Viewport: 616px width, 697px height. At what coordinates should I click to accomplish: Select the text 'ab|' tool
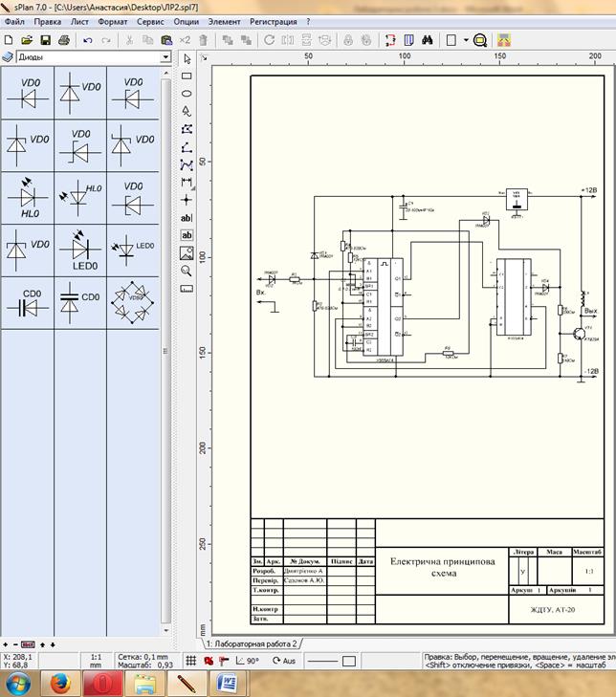[187, 218]
